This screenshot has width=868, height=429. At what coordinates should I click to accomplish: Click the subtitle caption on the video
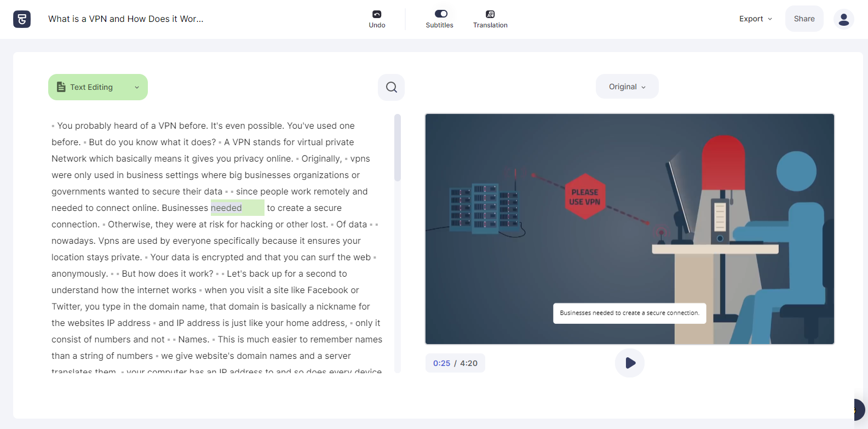[630, 313]
